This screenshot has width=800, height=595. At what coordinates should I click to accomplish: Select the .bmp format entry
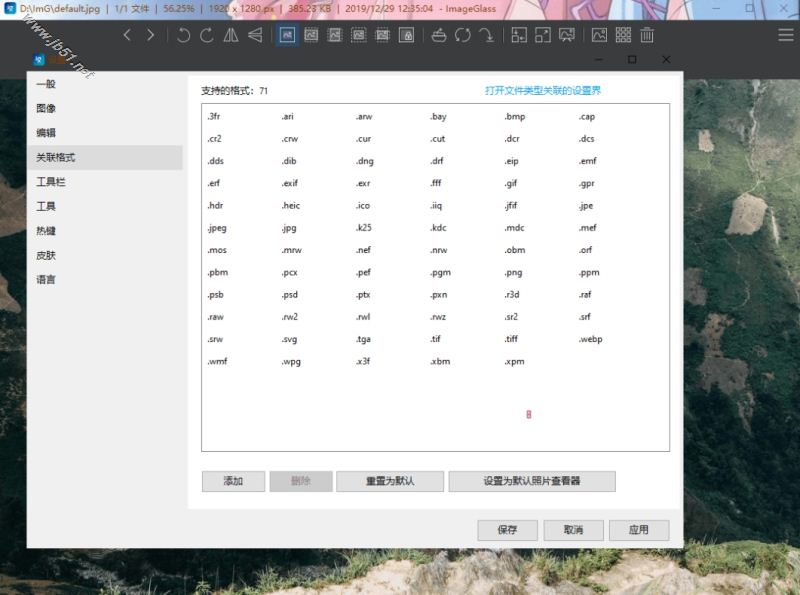click(x=514, y=117)
